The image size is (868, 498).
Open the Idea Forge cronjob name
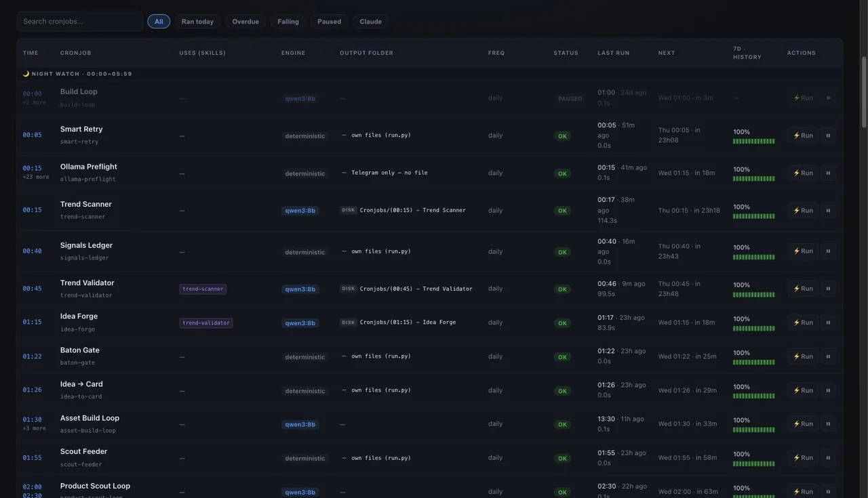coord(79,316)
